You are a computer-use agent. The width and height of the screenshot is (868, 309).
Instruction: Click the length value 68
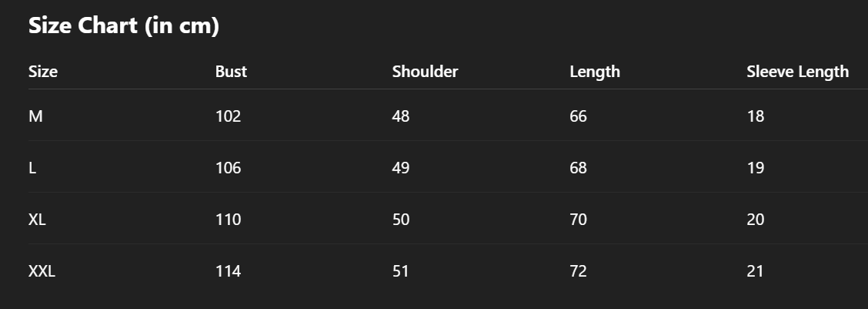click(x=578, y=167)
